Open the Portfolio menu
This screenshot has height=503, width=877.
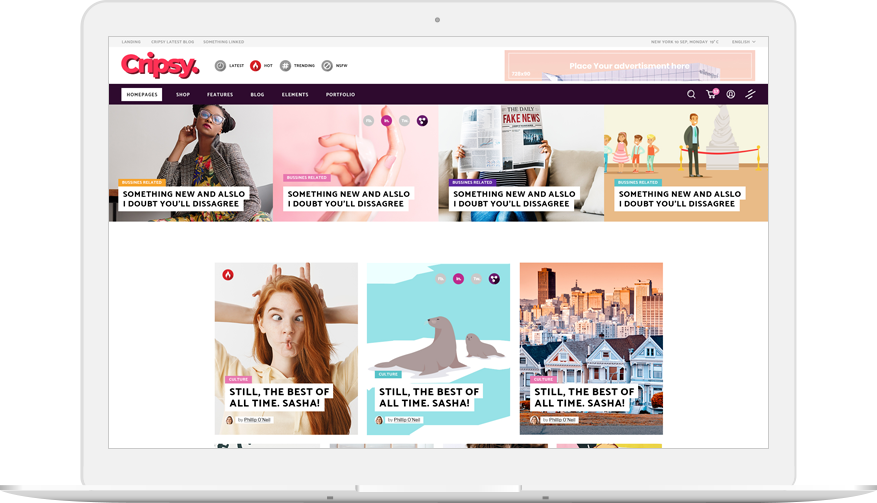(x=341, y=95)
